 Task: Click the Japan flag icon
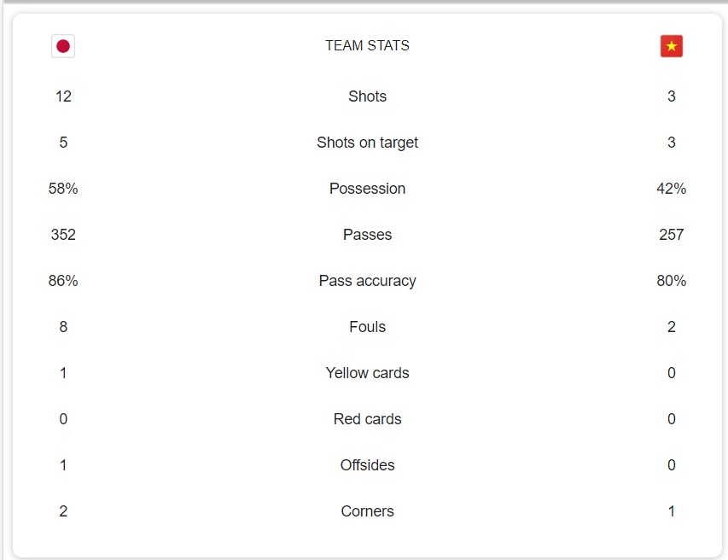coord(63,46)
